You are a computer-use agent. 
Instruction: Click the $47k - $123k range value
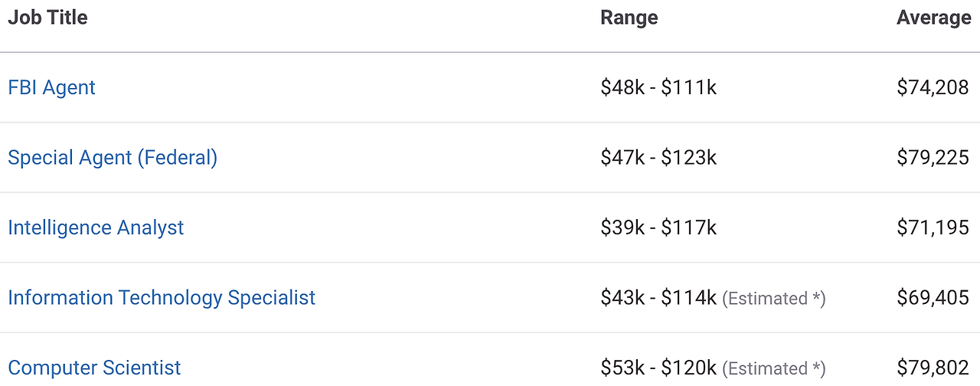658,158
